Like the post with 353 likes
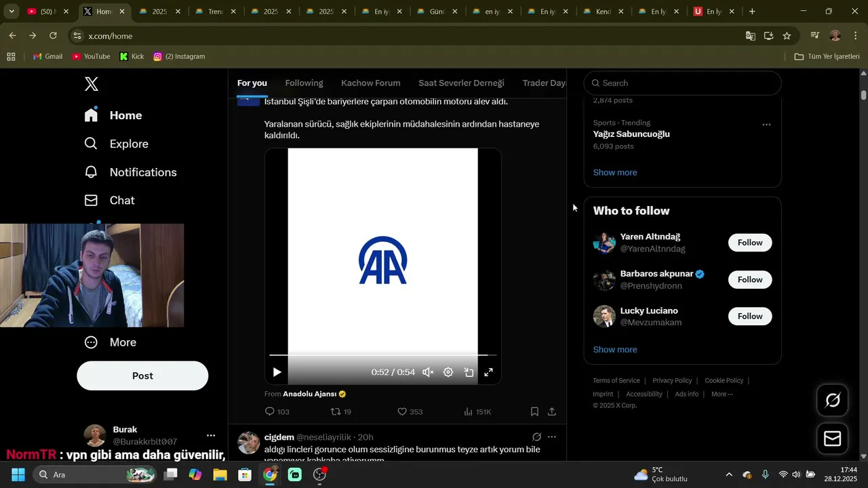This screenshot has height=488, width=868. [x=410, y=411]
